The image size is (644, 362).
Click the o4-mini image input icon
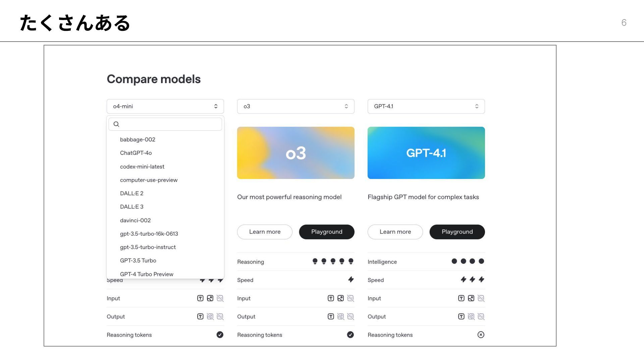(210, 298)
